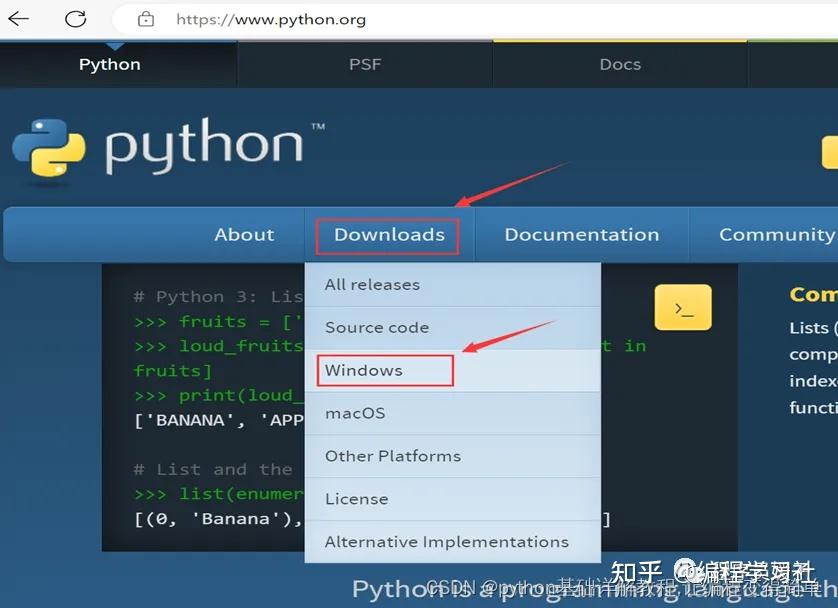Open the All releases link
Screen dimensions: 838x608
click(x=372, y=284)
